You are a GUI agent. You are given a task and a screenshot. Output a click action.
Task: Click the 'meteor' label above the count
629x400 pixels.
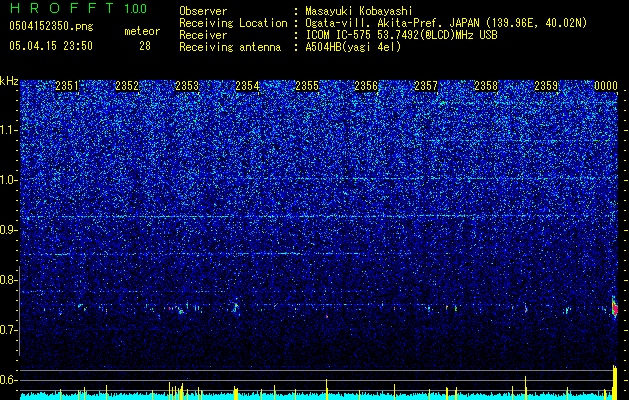pos(142,31)
